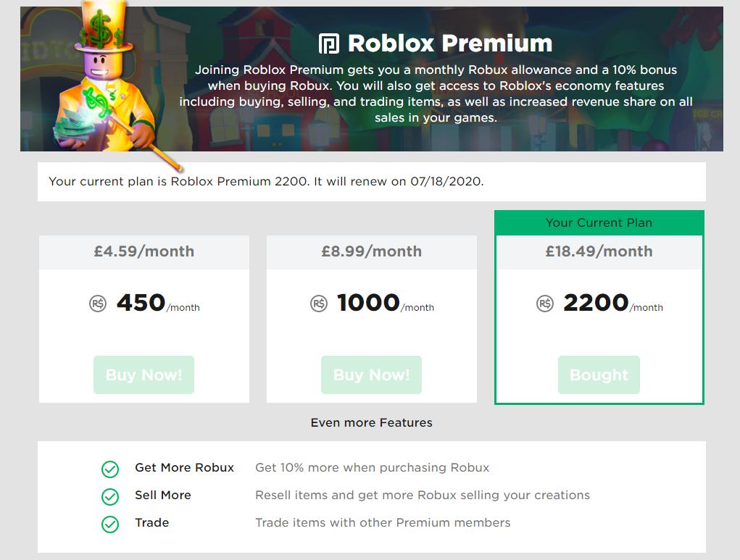740x560 pixels.
Task: Click the Robux icon beside 450
Action: point(98,304)
